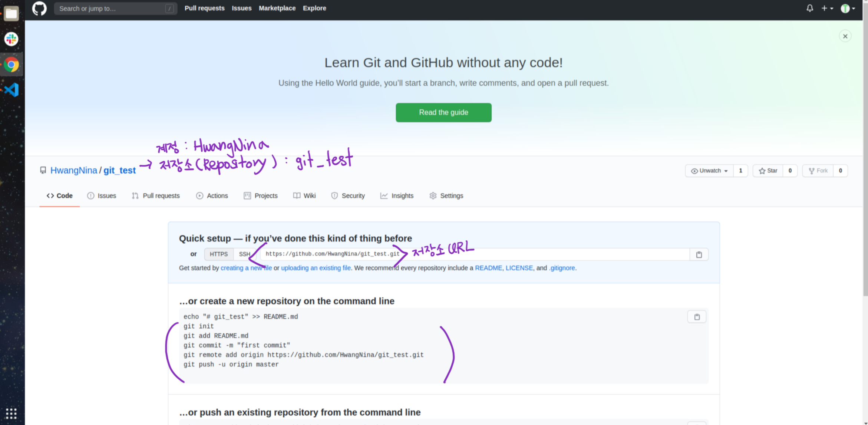Toggle the Unwatch button
Viewport: 868px width, 425px height.
pyautogui.click(x=709, y=171)
